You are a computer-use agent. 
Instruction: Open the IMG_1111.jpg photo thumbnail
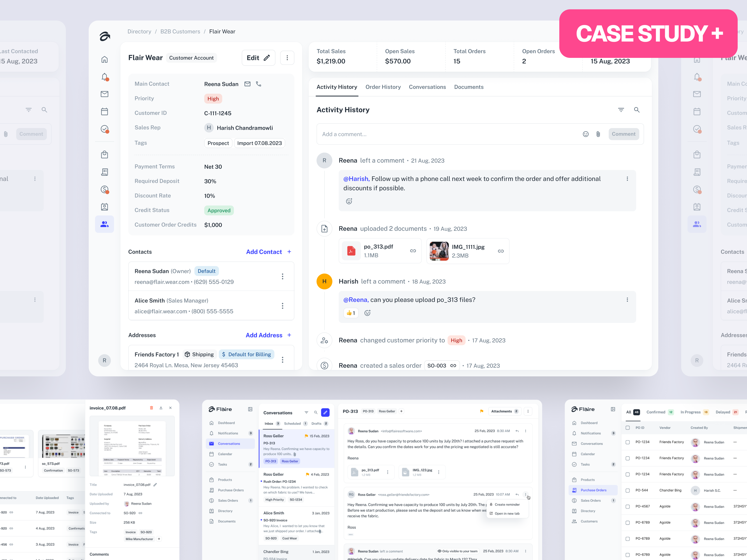439,251
